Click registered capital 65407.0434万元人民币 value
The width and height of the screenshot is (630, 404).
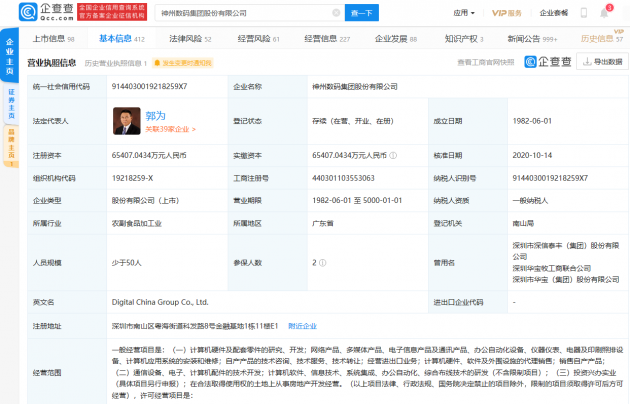point(149,155)
